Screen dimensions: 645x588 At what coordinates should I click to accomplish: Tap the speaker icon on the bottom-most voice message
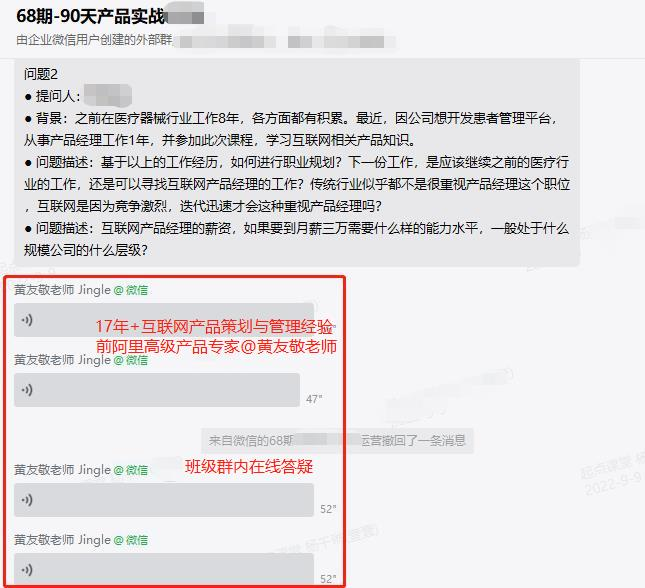coord(27,570)
